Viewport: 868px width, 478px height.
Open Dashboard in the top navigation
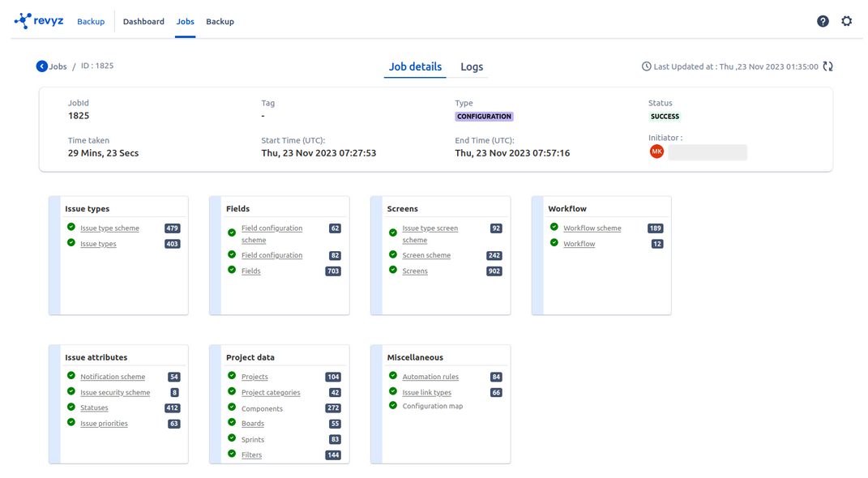(x=143, y=21)
